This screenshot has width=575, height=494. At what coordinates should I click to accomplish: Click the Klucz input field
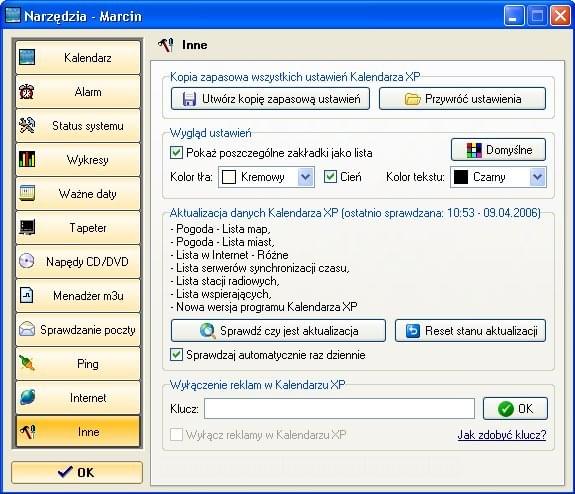(x=339, y=409)
